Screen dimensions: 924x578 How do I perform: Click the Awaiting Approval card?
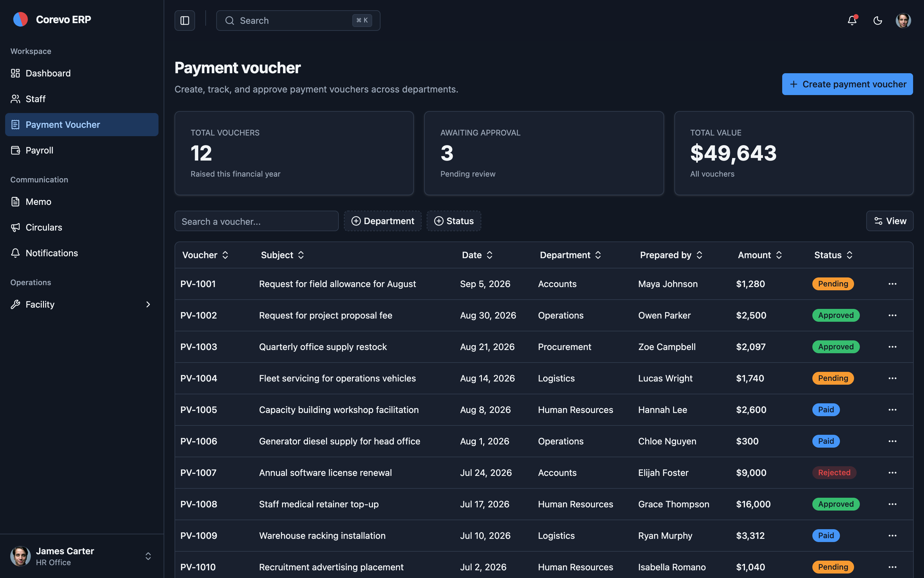click(544, 153)
